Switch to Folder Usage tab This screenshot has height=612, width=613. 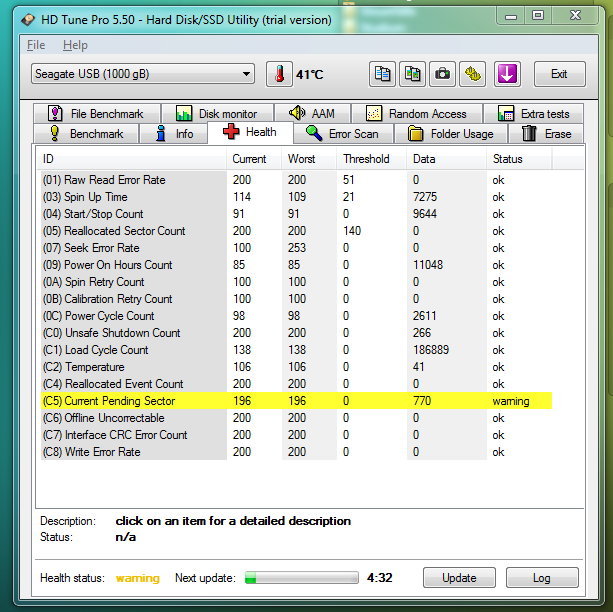pyautogui.click(x=451, y=134)
